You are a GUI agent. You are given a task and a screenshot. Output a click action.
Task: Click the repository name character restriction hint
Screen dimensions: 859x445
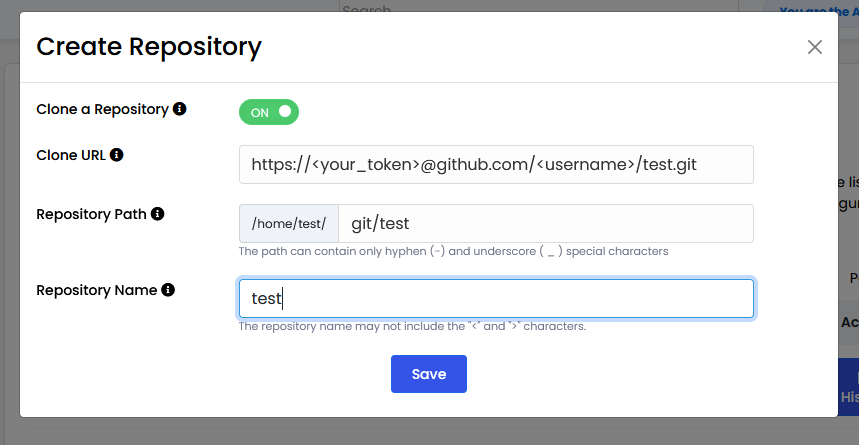(412, 326)
